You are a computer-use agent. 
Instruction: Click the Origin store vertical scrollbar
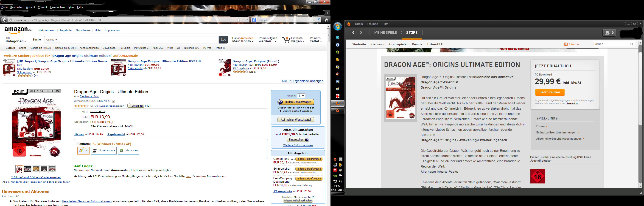[x=640, y=85]
